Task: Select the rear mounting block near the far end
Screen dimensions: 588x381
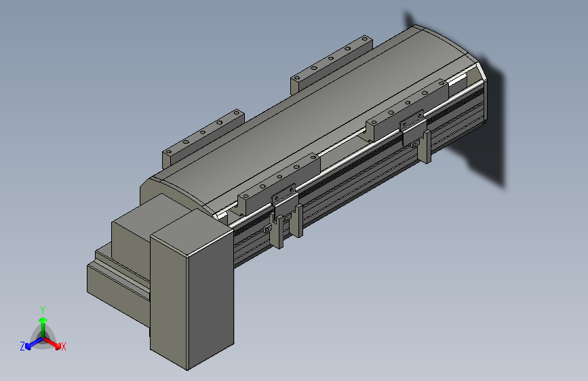Action: click(331, 64)
